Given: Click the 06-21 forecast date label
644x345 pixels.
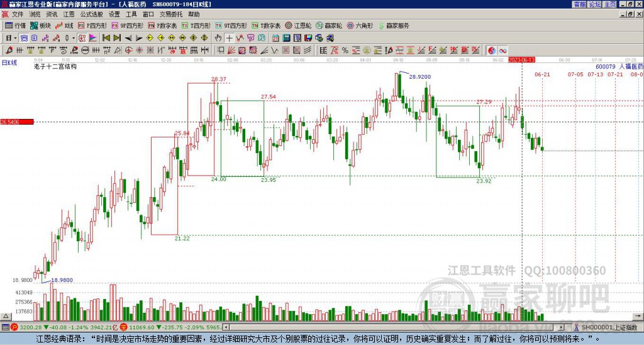Looking at the screenshot, I should click(x=542, y=74).
